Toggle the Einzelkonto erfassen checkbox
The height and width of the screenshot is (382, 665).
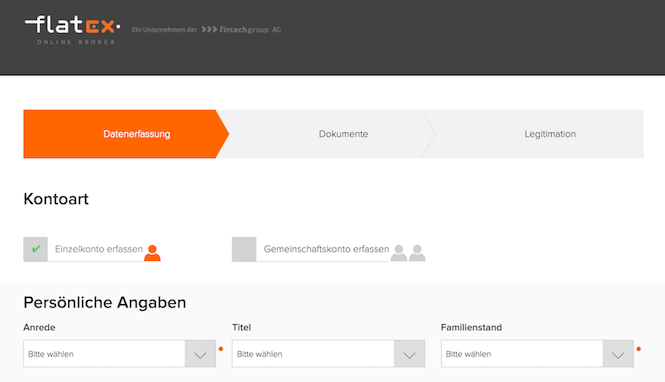(36, 249)
